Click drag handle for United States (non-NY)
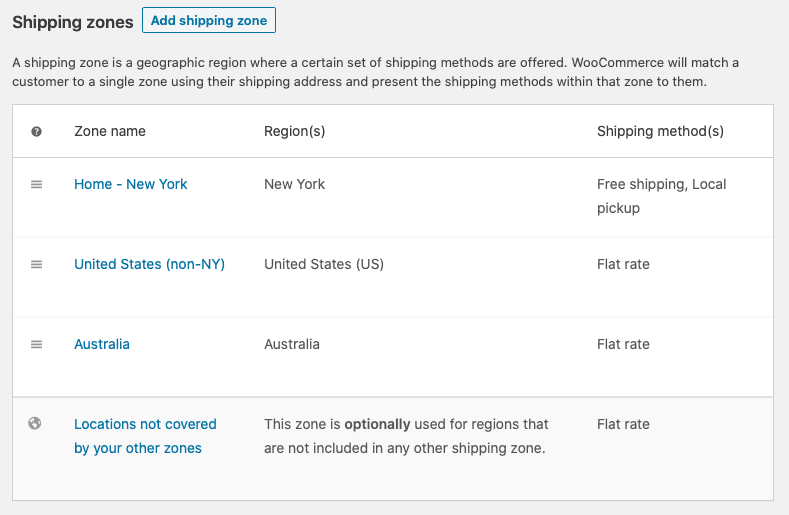This screenshot has width=789, height=515. pyautogui.click(x=37, y=264)
